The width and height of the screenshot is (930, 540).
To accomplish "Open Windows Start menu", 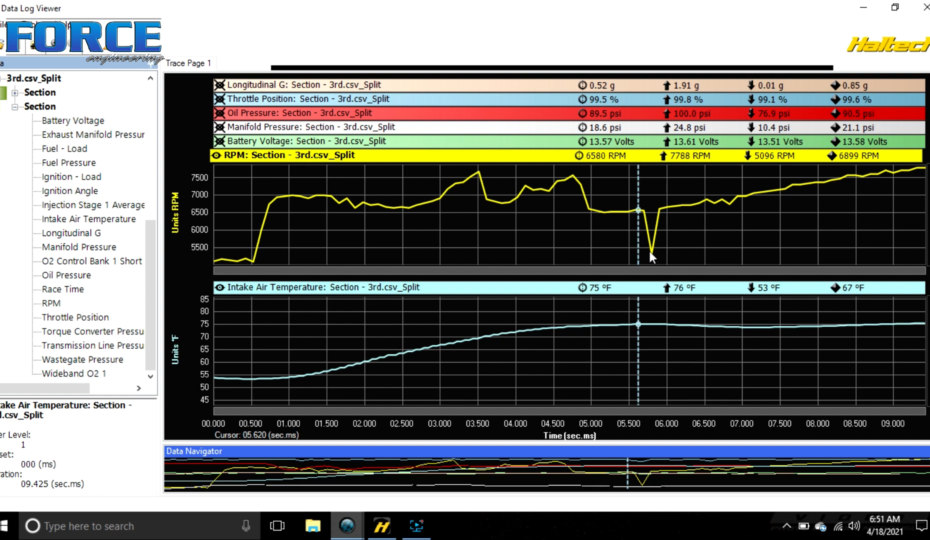I will pos(5,526).
